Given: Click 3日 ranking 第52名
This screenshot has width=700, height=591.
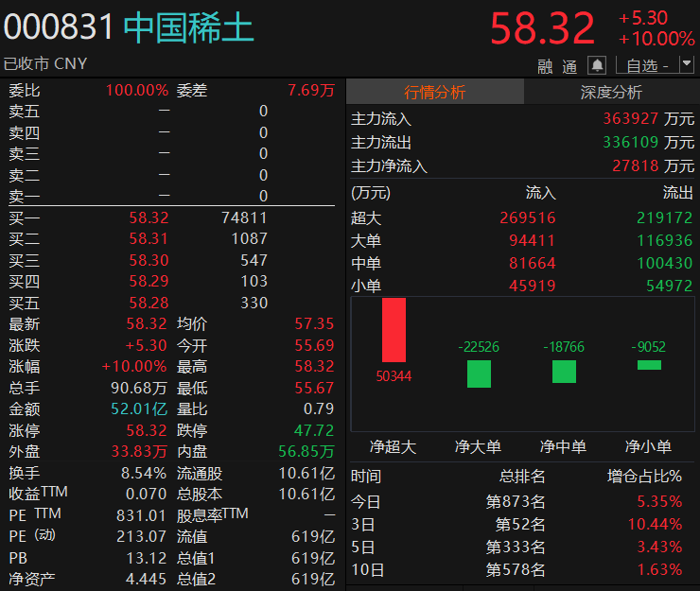Looking at the screenshot, I should point(520,524).
